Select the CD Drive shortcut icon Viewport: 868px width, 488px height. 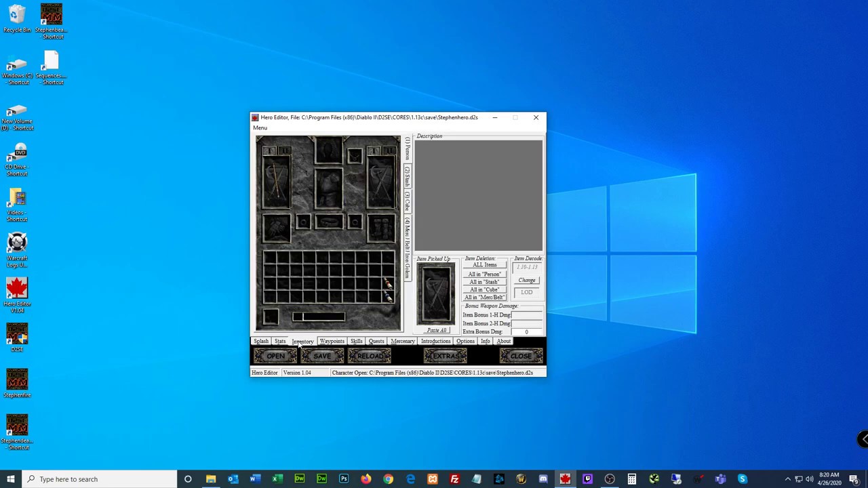(17, 160)
